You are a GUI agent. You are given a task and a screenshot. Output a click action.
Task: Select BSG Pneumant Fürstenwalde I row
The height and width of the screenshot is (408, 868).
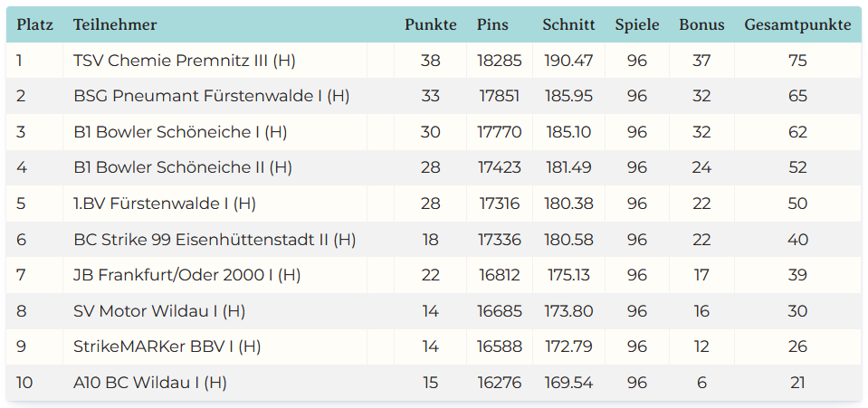[x=212, y=96]
